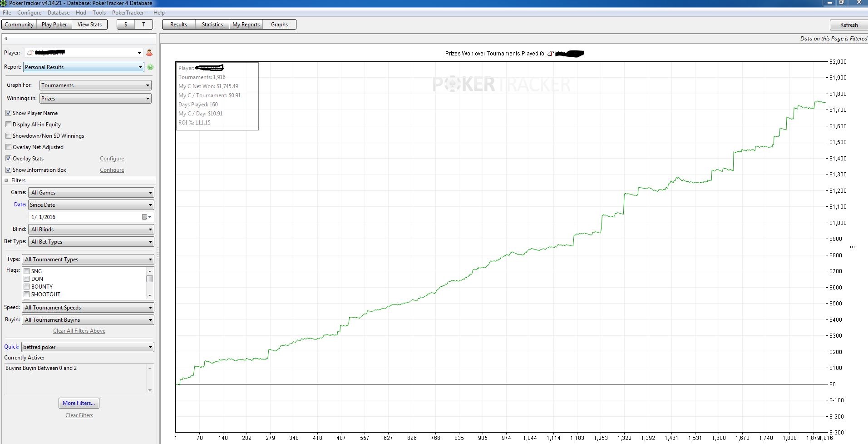
Task: Toggle Show Player Name checkbox
Action: coord(8,113)
